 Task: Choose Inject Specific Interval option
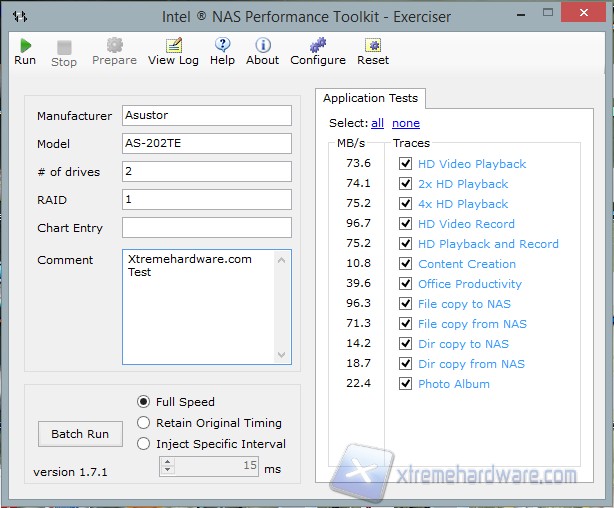pyautogui.click(x=144, y=444)
